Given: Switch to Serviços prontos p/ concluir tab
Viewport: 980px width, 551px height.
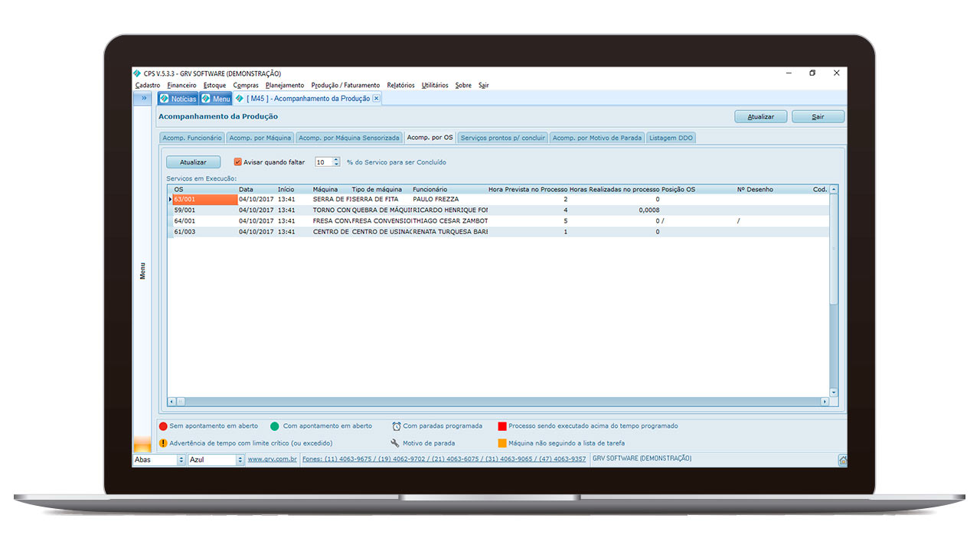Looking at the screenshot, I should pyautogui.click(x=503, y=138).
